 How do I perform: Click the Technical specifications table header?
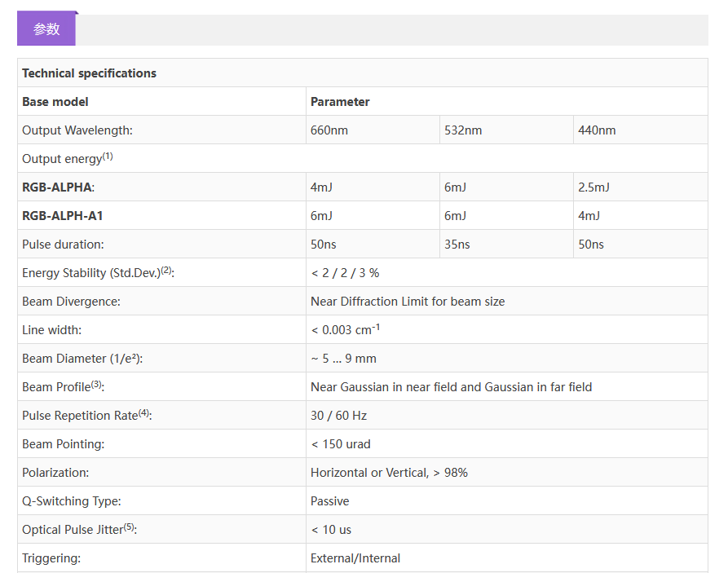coord(89,73)
